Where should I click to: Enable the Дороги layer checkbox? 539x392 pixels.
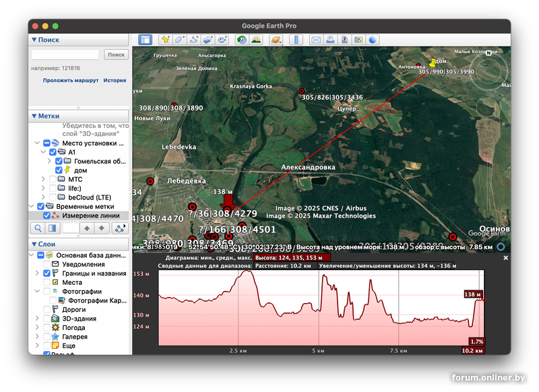pos(46,310)
